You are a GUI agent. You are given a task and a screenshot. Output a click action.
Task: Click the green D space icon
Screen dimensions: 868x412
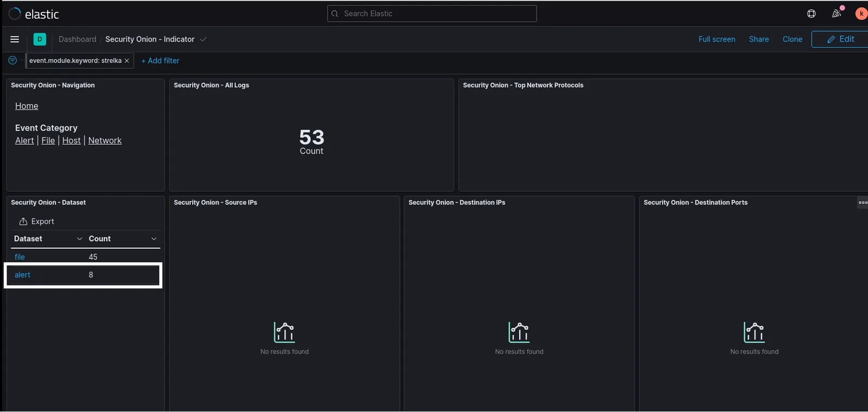pos(40,39)
